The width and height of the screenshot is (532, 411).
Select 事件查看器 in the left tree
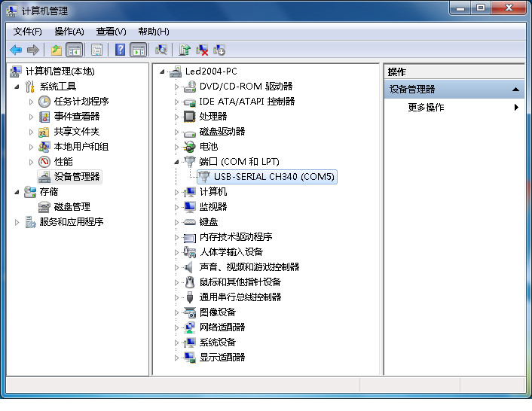point(76,117)
